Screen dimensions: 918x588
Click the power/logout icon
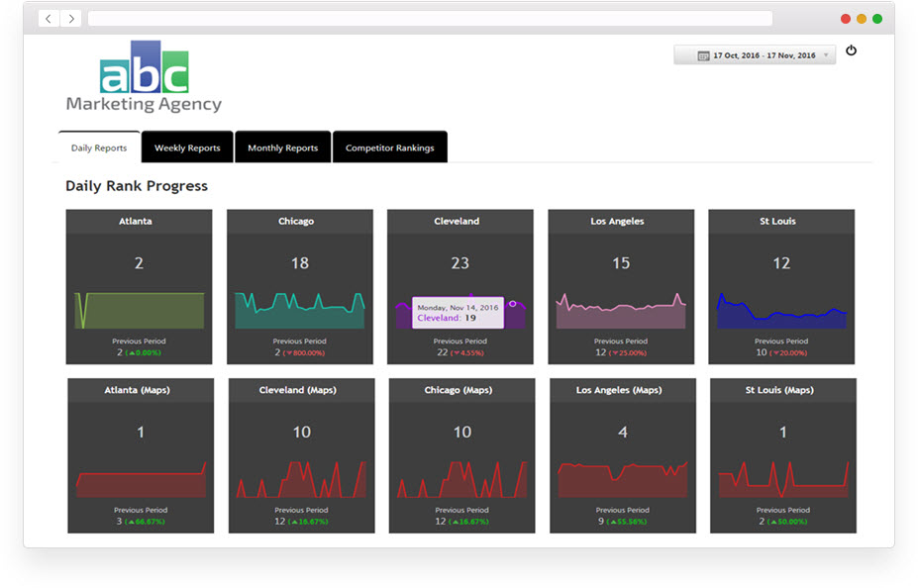851,50
